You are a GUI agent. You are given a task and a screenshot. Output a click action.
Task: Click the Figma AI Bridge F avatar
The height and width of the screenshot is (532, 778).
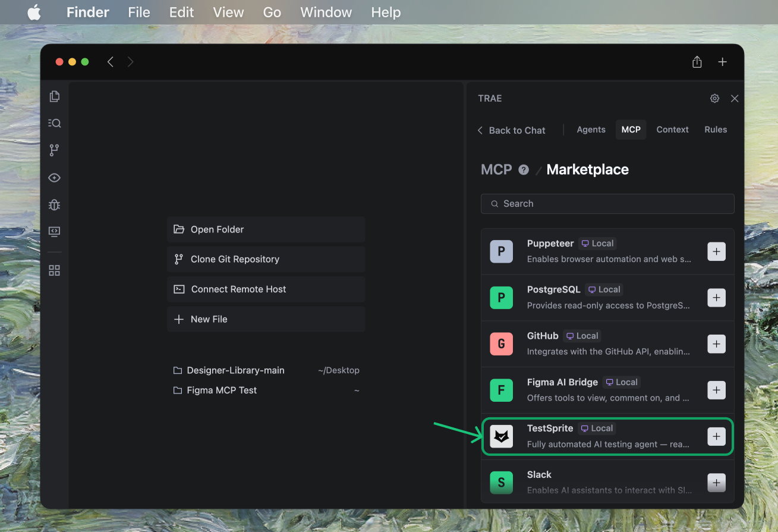pos(502,391)
